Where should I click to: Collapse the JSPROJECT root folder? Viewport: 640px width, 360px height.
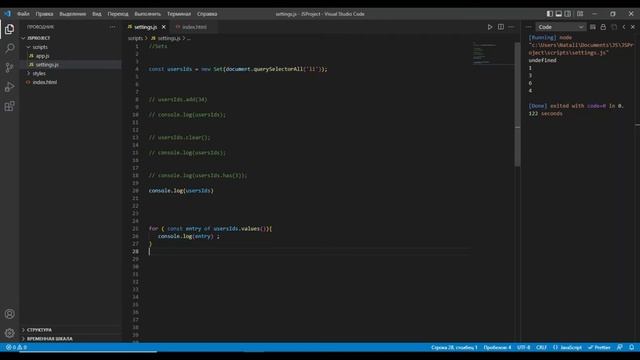coord(39,38)
